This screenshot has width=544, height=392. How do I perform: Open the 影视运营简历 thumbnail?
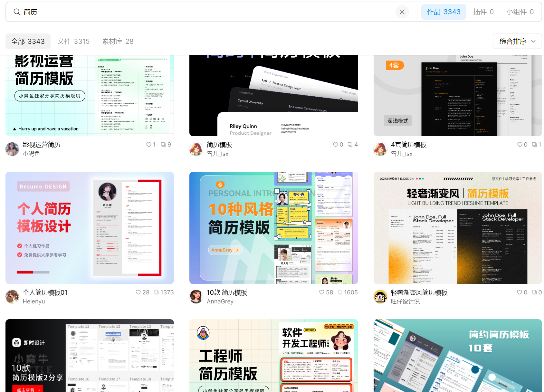(90, 95)
